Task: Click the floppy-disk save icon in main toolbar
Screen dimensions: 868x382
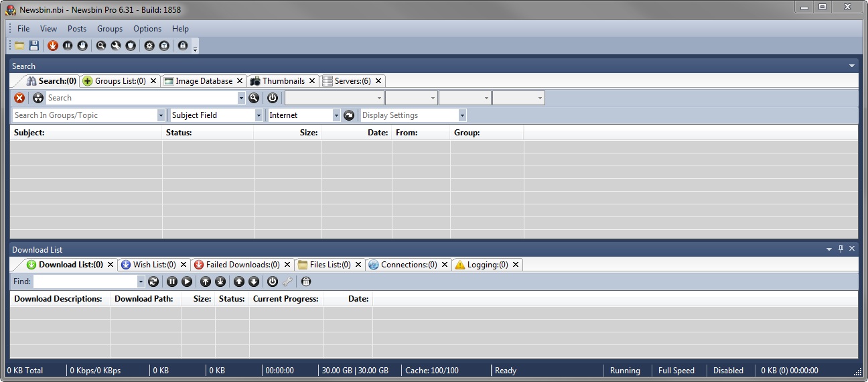Action: point(33,46)
